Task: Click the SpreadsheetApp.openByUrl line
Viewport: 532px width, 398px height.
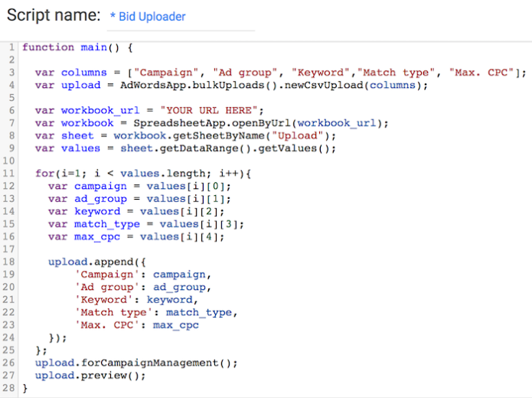Action: pyautogui.click(x=212, y=123)
